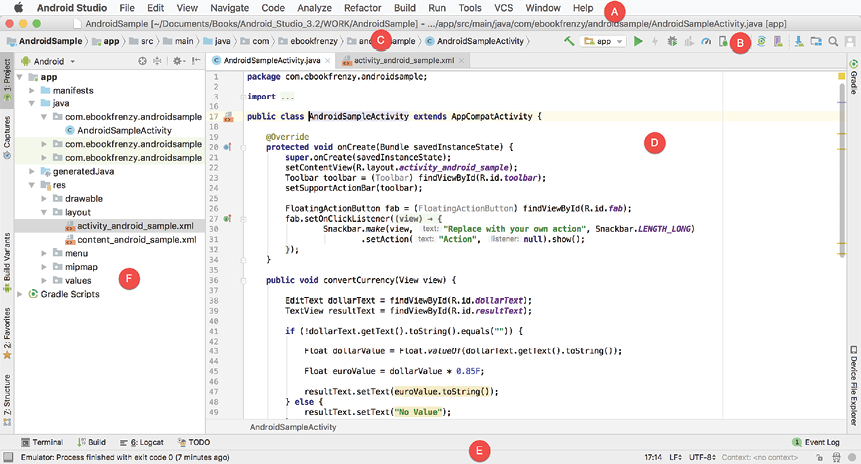Click override gutter icon on line 20
This screenshot has width=861, height=464.
click(x=227, y=147)
